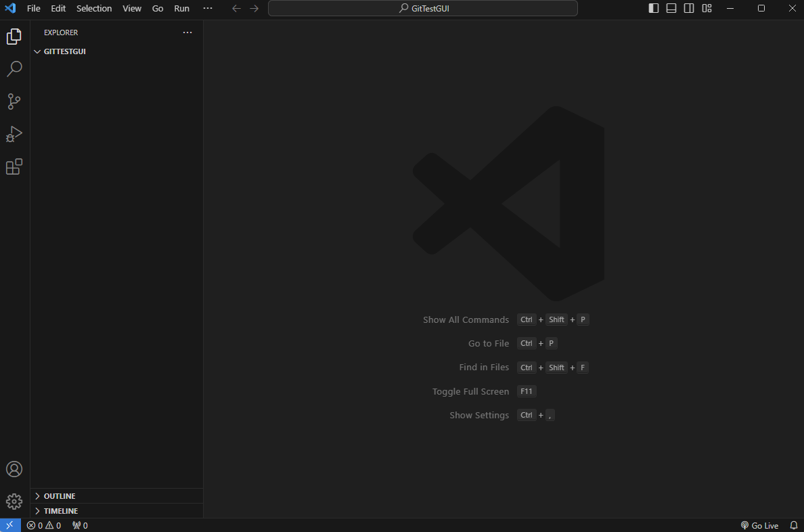Minimize the VS Code window

click(x=730, y=8)
